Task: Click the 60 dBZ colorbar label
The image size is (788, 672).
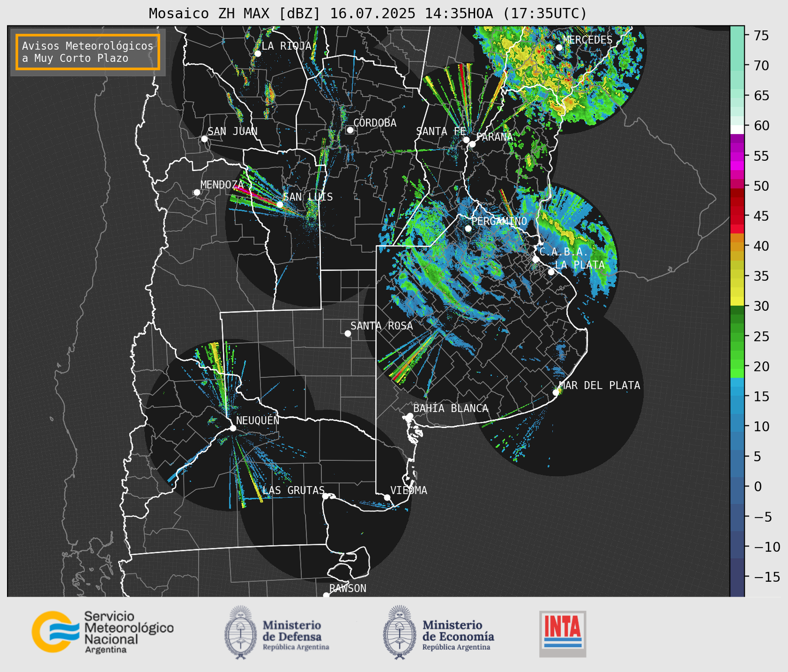Action: pyautogui.click(x=761, y=126)
